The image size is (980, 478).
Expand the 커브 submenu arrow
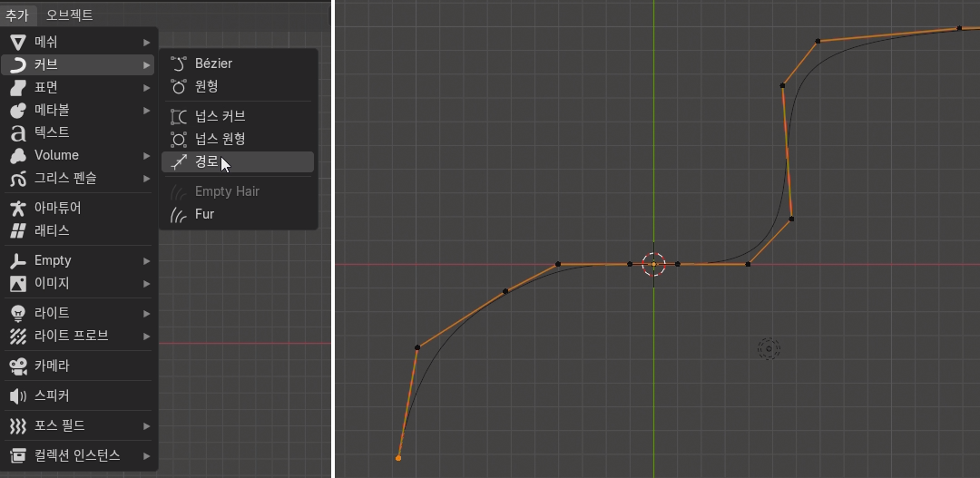coord(146,65)
